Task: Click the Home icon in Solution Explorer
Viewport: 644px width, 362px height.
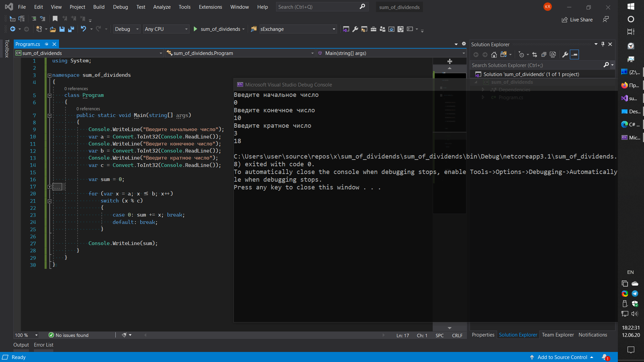Action: (494, 55)
